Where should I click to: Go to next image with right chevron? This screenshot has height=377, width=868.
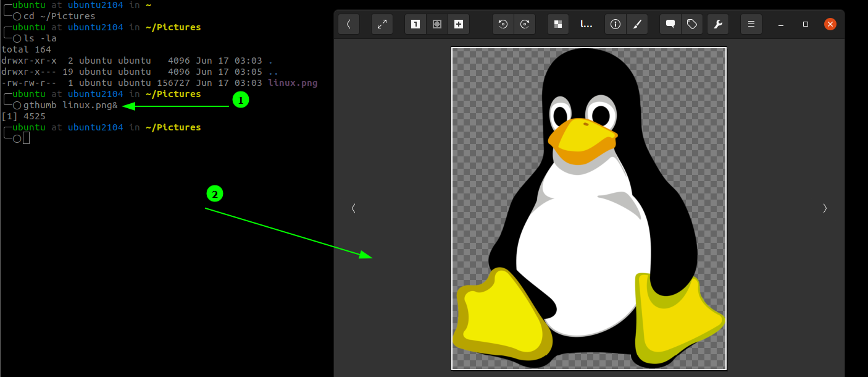tap(825, 208)
